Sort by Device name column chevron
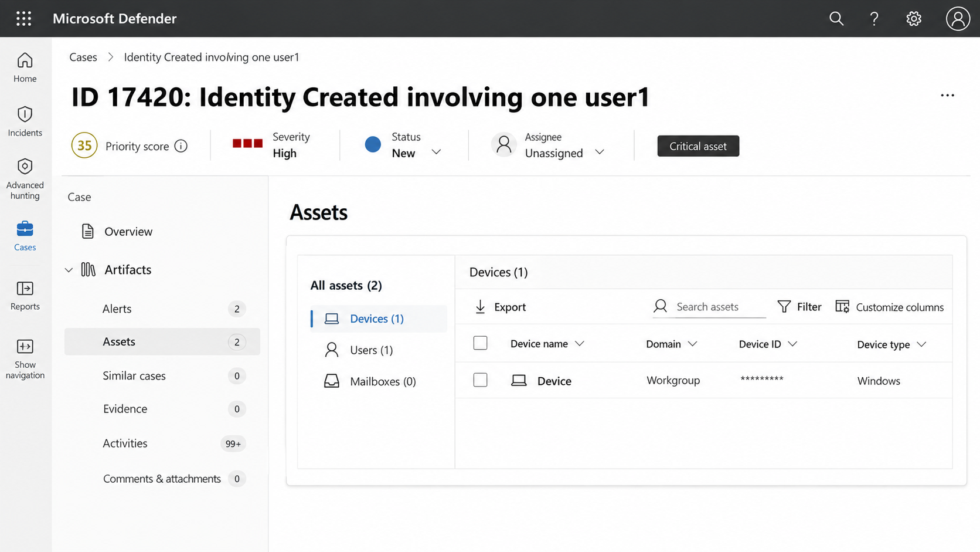The height and width of the screenshot is (552, 980). point(580,344)
